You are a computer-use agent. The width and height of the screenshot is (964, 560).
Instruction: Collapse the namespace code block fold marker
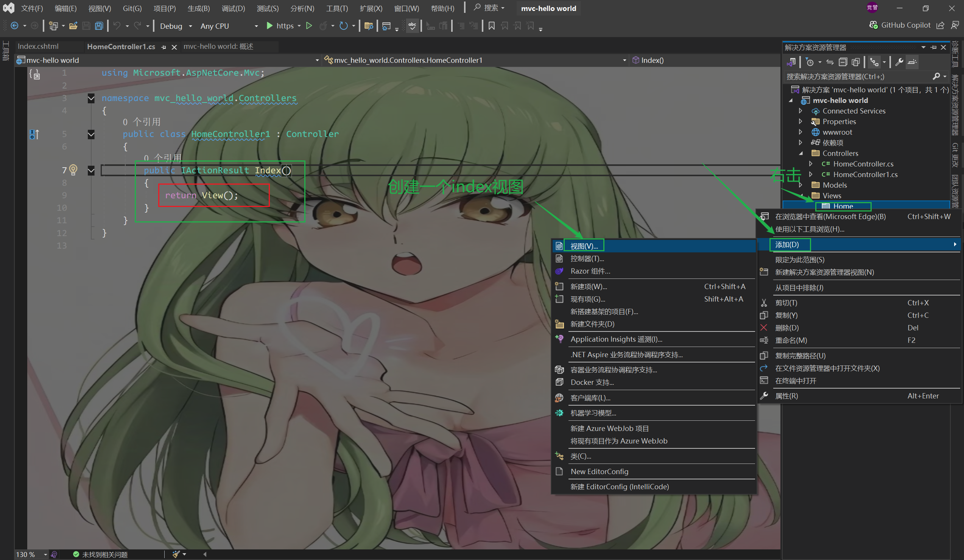click(x=91, y=98)
